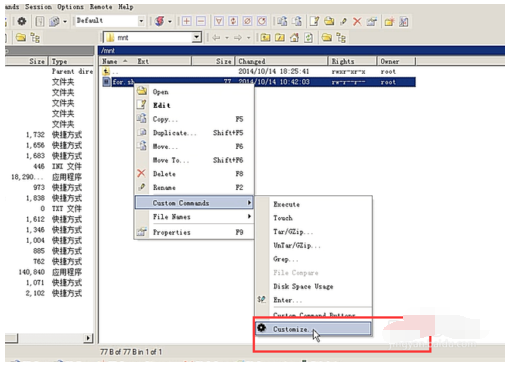Screen dimensions: 519x366
Task: Click the Preferences gear toolbar icon
Action: 22,22
